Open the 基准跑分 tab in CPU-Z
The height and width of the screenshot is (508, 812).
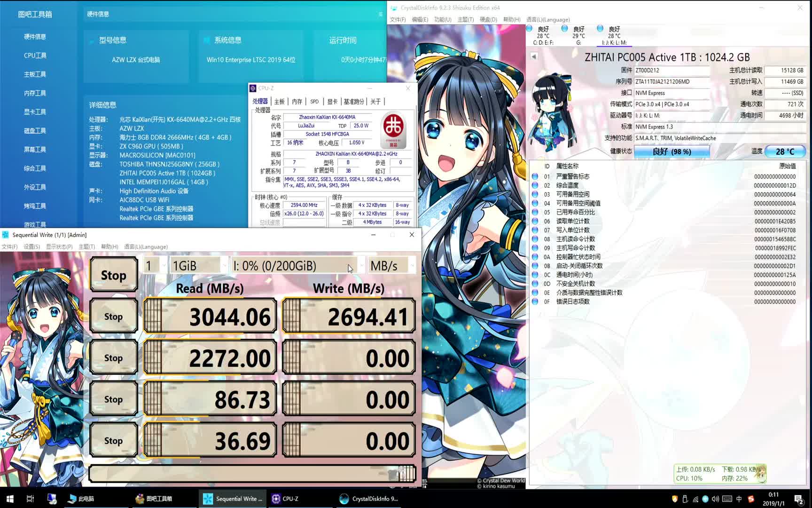pos(354,102)
